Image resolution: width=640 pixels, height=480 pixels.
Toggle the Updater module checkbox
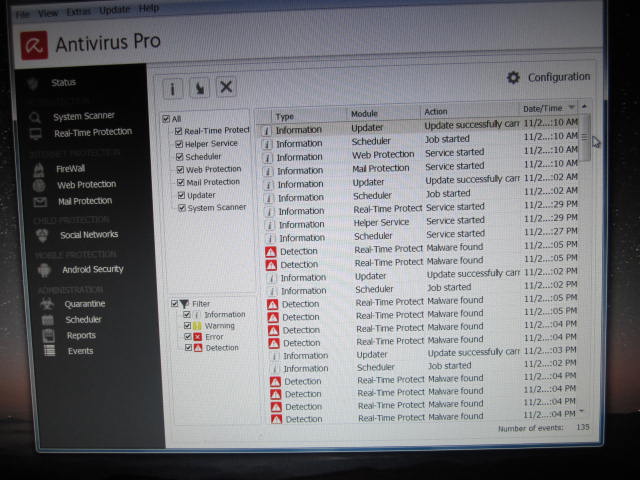(x=182, y=196)
